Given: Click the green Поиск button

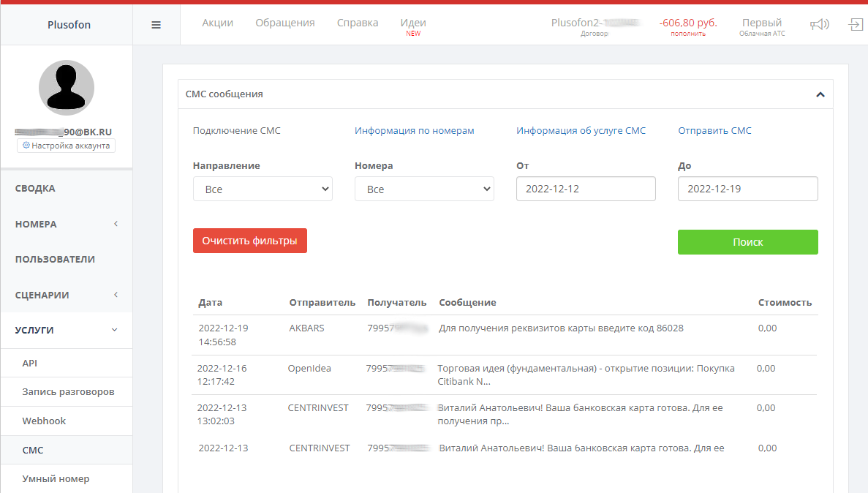Looking at the screenshot, I should coord(748,242).
